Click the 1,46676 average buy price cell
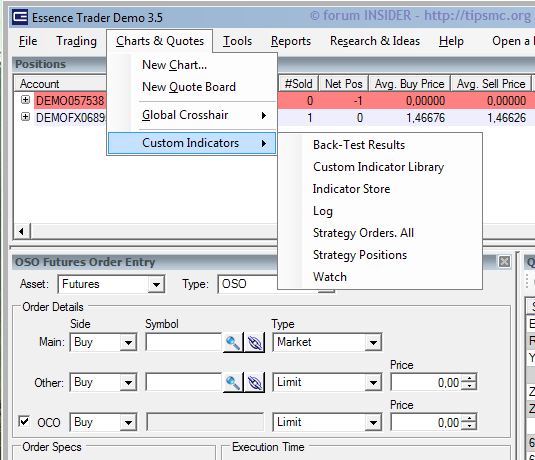This screenshot has width=535, height=460. [409, 118]
